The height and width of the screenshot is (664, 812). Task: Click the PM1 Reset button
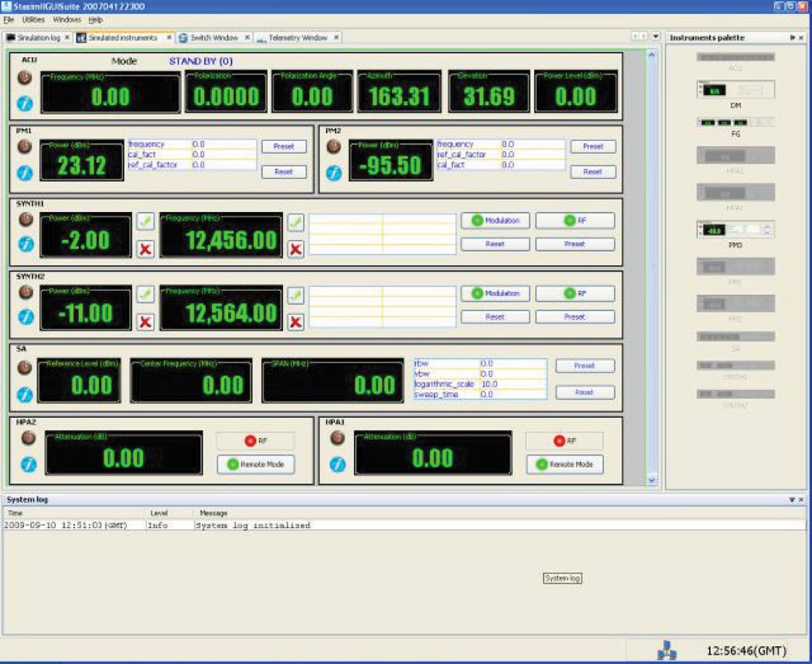(x=284, y=172)
